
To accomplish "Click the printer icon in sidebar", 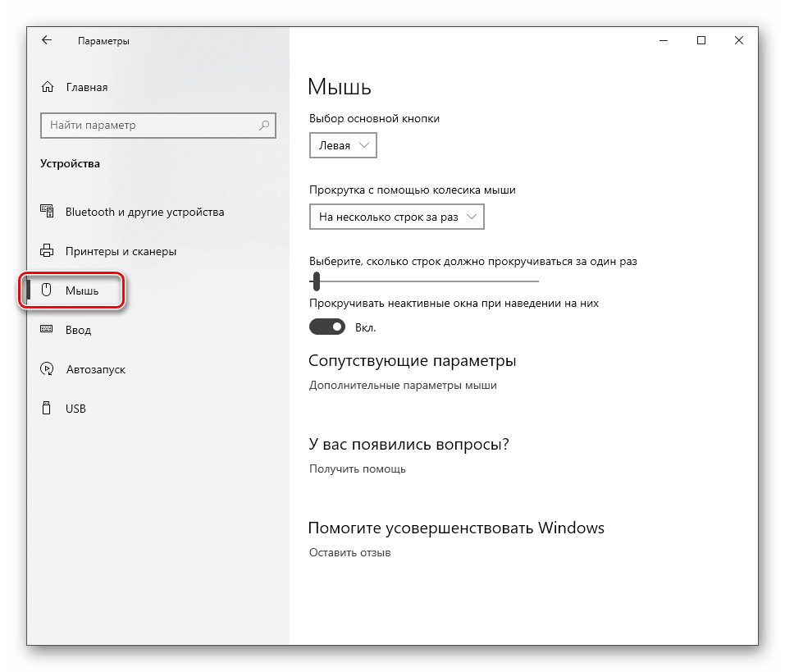I will [47, 250].
